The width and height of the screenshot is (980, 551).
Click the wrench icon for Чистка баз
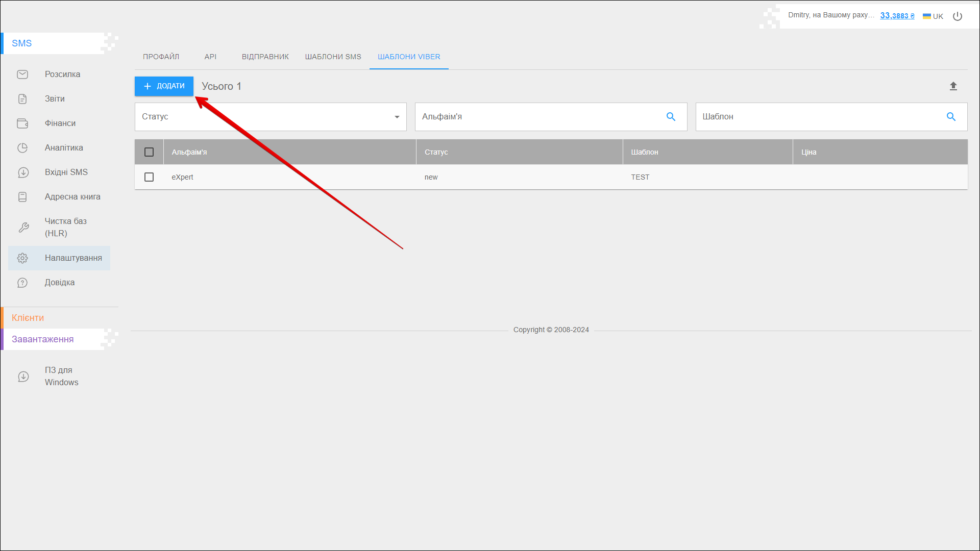tap(23, 228)
